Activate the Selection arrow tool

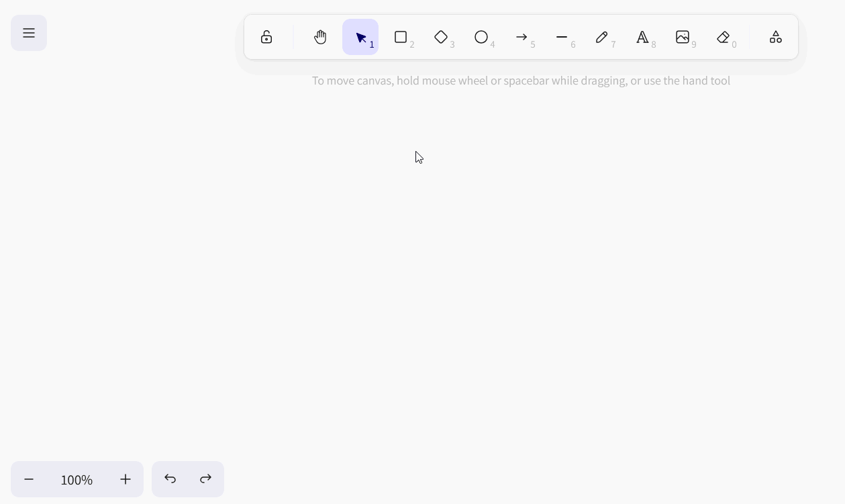[x=360, y=37]
